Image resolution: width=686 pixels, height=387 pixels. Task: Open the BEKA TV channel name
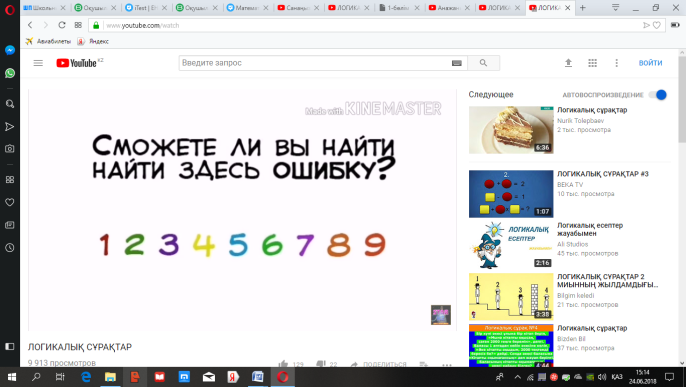570,185
